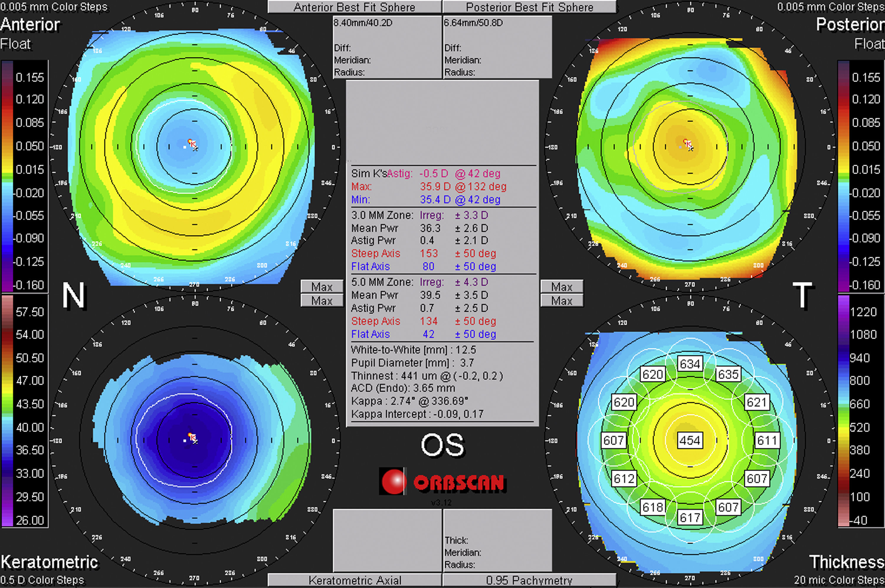Select the 634 thickness label

[x=690, y=364]
